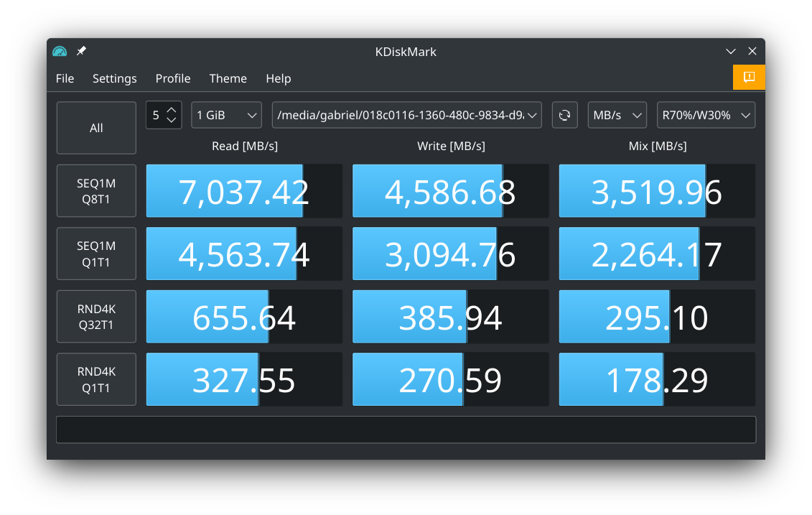Open the Theme menu
Viewport: 812px width, 515px height.
click(x=228, y=78)
